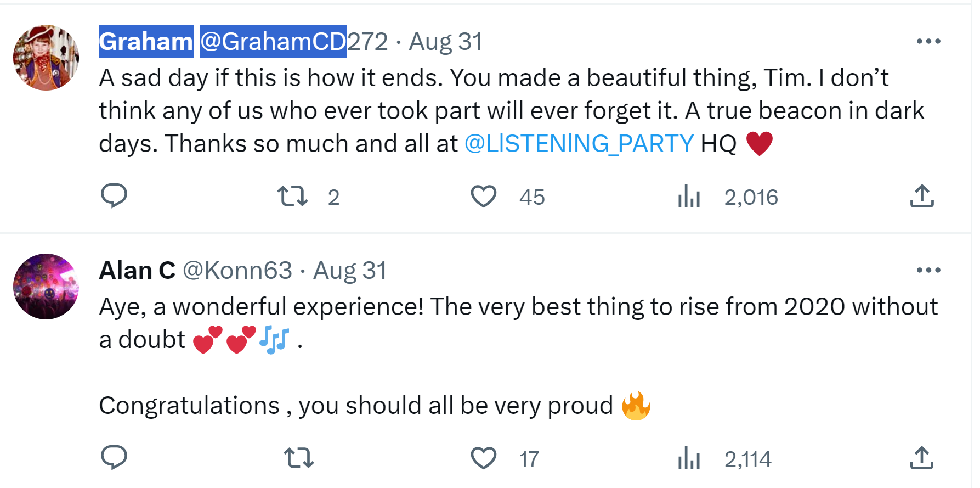
Task: Open Alan C's profile picture
Action: pos(46,287)
